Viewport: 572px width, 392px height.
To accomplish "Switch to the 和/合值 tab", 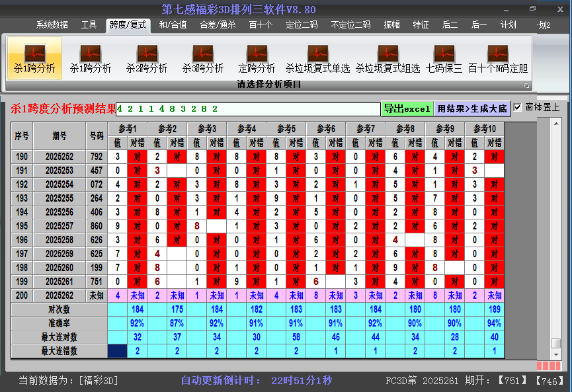I will tap(172, 25).
